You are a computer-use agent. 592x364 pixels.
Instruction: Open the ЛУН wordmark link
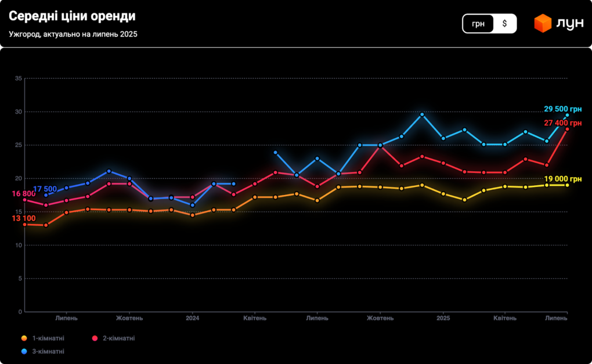tap(569, 24)
